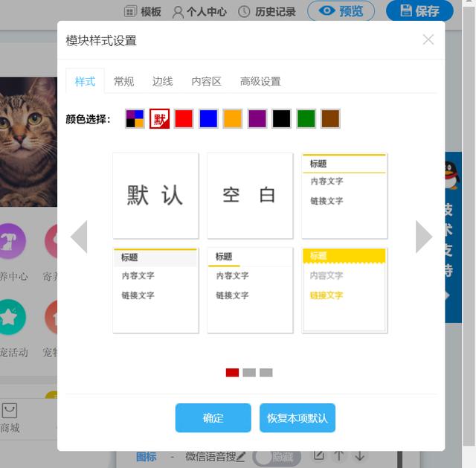Pick the brown color swatch
Screen dimensions: 476x468
point(330,118)
